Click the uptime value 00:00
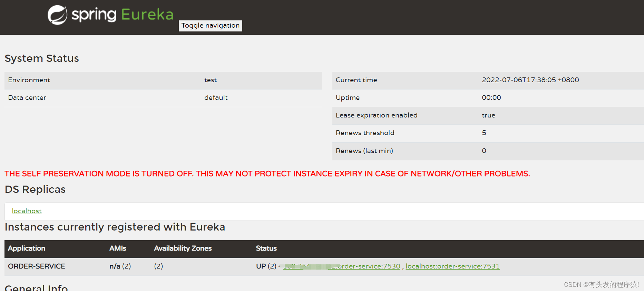This screenshot has height=291, width=644. tap(491, 97)
